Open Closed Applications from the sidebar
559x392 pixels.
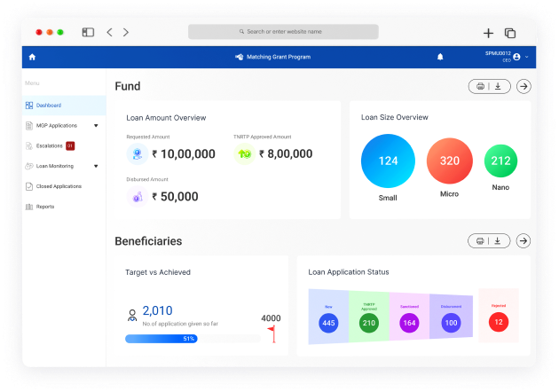(x=58, y=186)
